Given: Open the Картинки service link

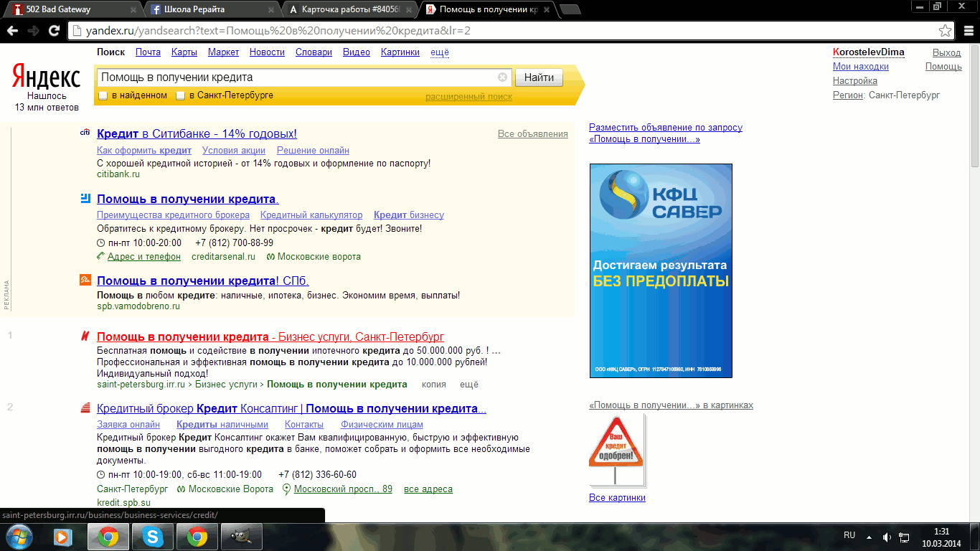Looking at the screenshot, I should (x=400, y=52).
